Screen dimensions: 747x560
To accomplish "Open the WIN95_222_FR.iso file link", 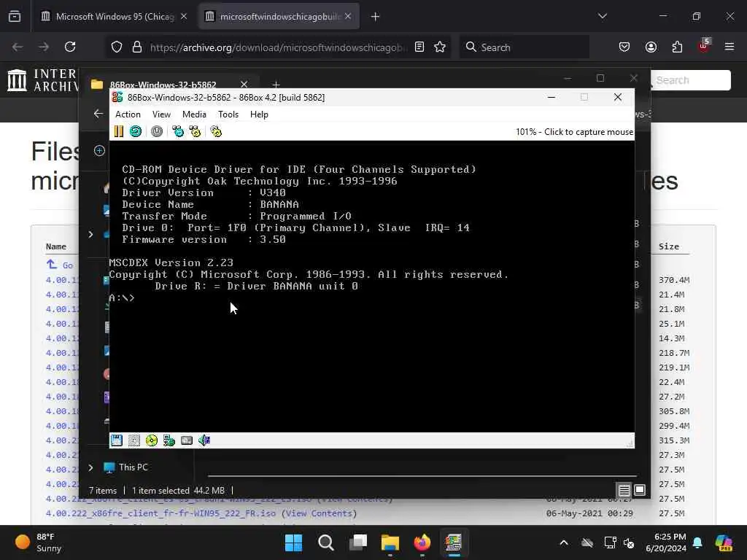I will pos(160,513).
